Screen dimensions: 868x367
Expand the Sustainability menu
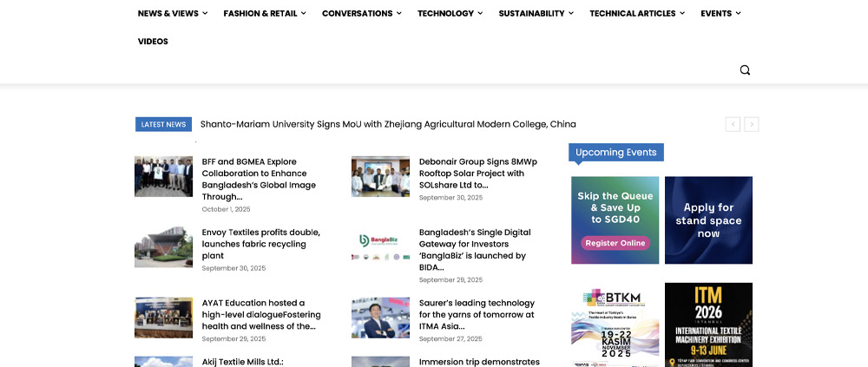(x=536, y=13)
